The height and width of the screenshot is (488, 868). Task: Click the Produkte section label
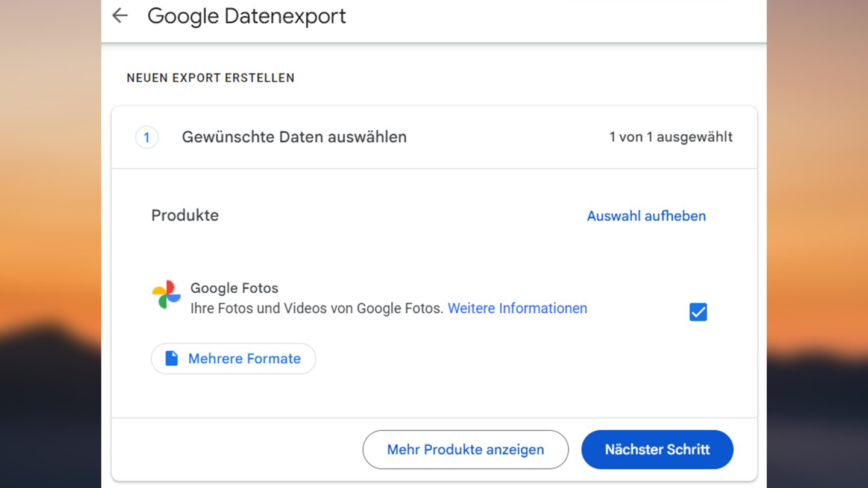(184, 215)
